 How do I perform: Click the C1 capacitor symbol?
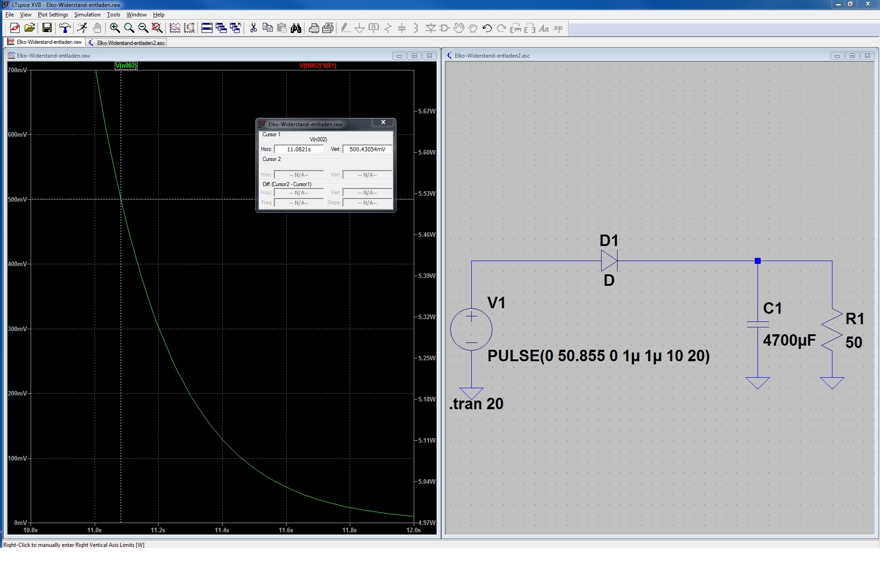pos(757,324)
